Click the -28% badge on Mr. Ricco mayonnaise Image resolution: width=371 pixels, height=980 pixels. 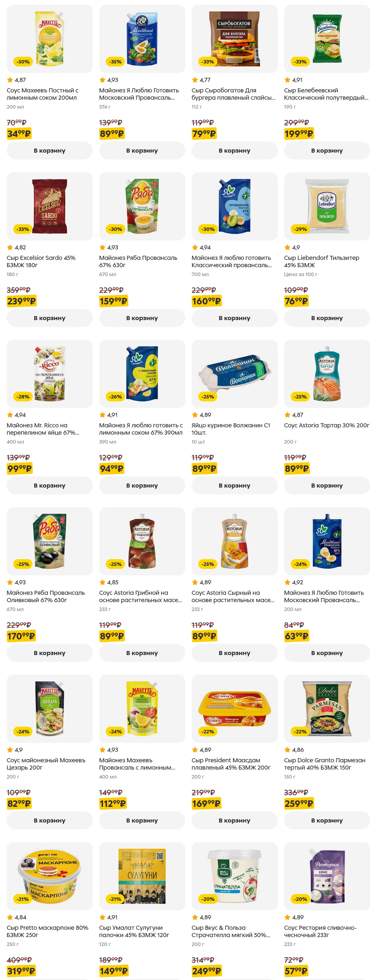tap(23, 397)
